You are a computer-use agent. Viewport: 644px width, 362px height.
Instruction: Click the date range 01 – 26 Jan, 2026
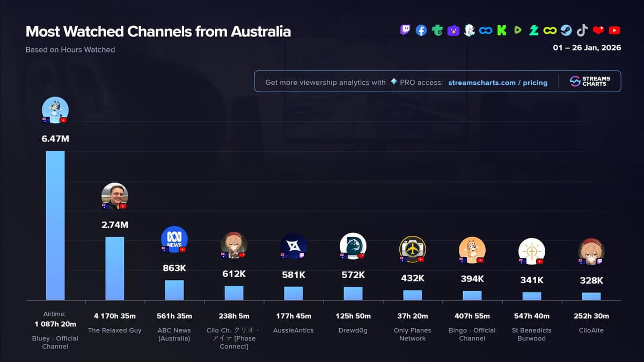click(x=587, y=48)
